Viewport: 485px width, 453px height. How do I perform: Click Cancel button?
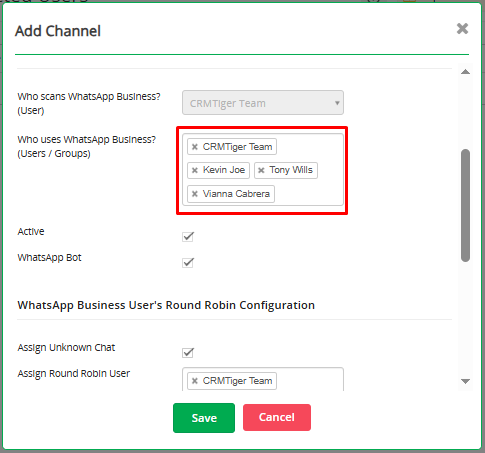point(277,417)
